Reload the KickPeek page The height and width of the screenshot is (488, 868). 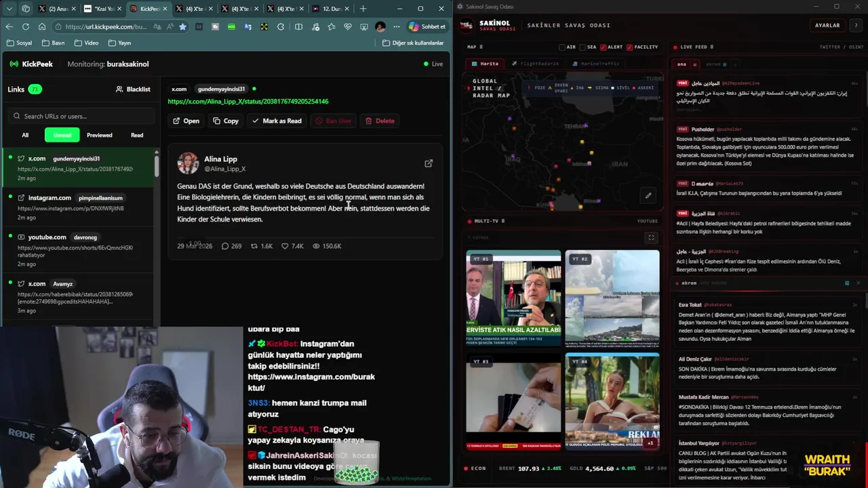tap(26, 26)
